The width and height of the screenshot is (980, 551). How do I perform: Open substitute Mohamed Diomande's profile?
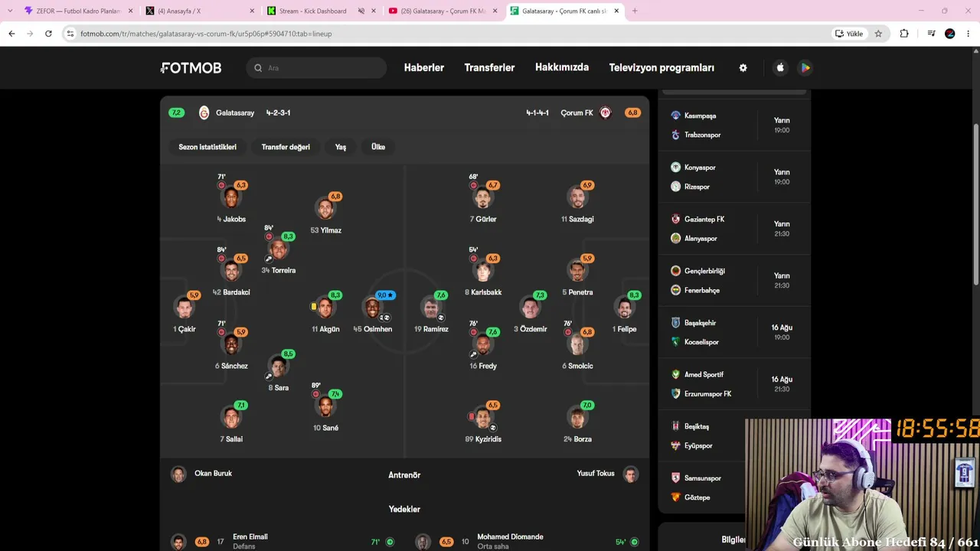point(510,537)
